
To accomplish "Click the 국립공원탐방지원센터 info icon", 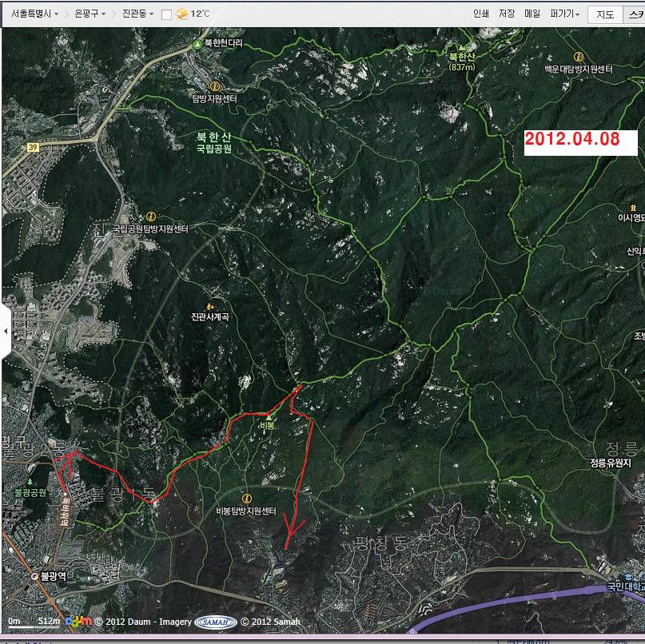I will (x=151, y=216).
